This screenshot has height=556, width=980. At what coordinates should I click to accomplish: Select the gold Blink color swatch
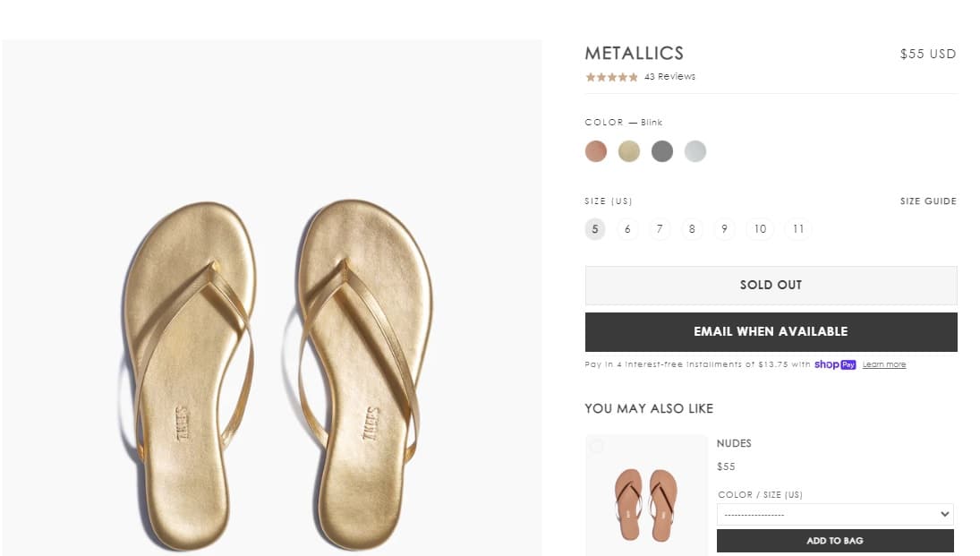629,151
